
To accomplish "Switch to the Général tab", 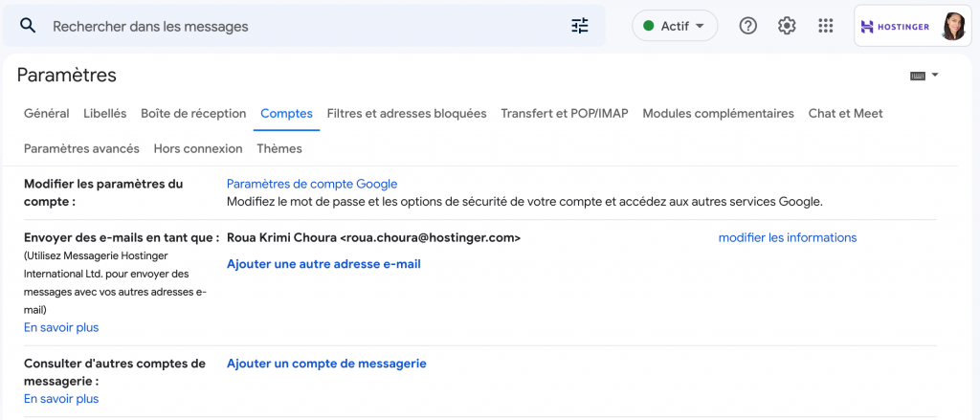I will point(46,113).
